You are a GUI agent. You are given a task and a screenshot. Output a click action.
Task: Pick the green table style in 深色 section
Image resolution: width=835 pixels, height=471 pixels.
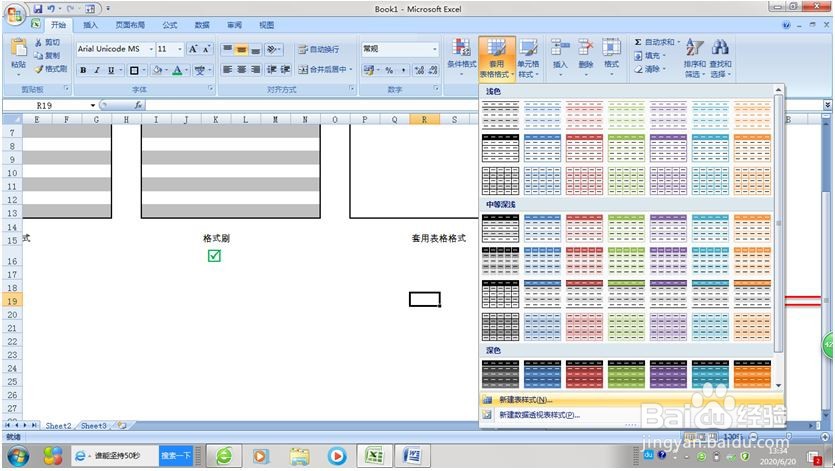(x=626, y=374)
